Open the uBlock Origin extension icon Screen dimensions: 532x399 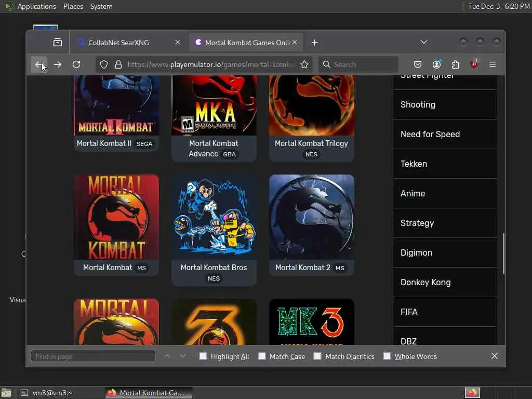pos(474,64)
